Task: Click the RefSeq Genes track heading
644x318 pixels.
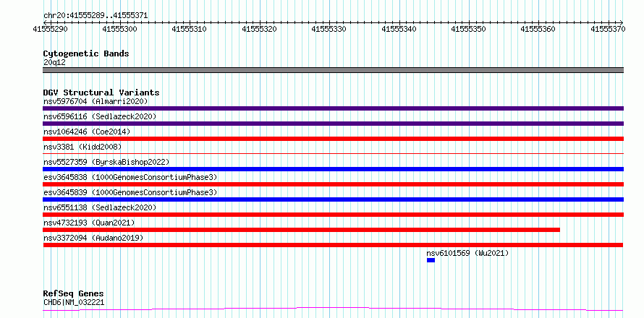Action: pyautogui.click(x=74, y=294)
